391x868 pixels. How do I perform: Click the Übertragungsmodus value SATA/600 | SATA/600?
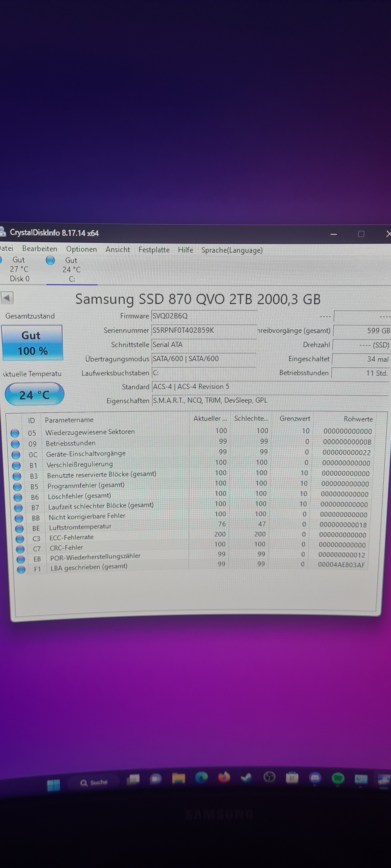click(x=204, y=359)
